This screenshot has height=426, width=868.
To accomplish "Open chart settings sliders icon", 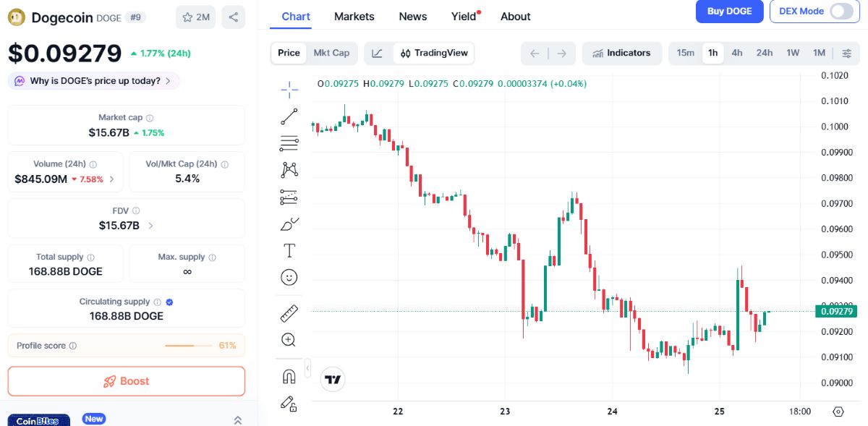I will tap(846, 53).
